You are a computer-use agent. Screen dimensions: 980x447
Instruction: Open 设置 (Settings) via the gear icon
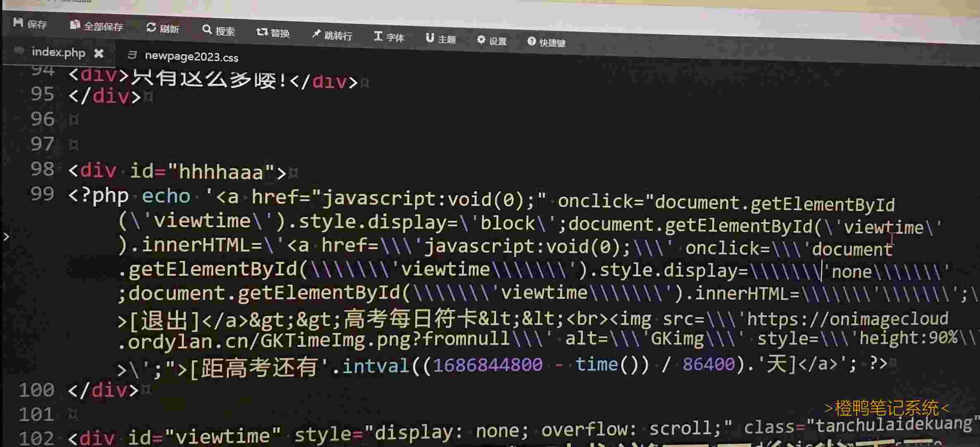(x=481, y=40)
